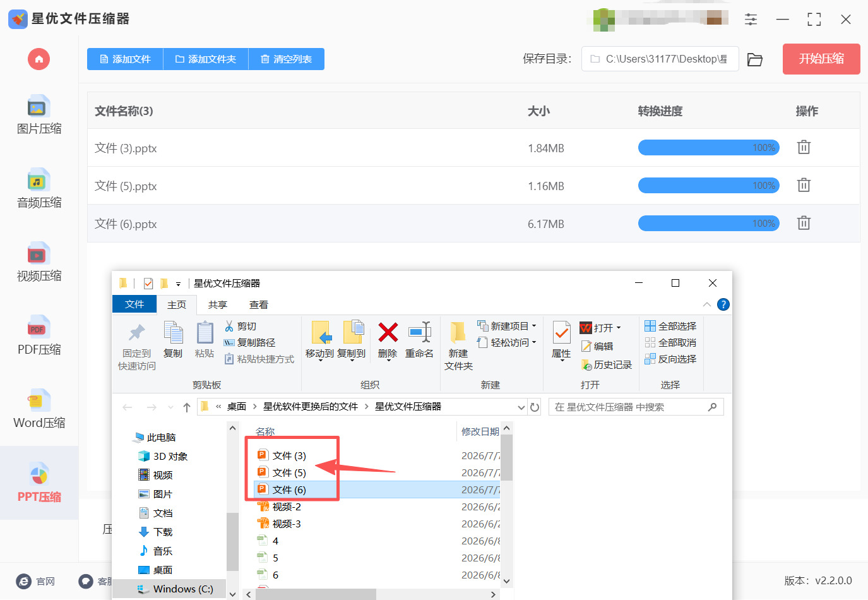Switch to 查看 ribbon tab

tap(259, 304)
